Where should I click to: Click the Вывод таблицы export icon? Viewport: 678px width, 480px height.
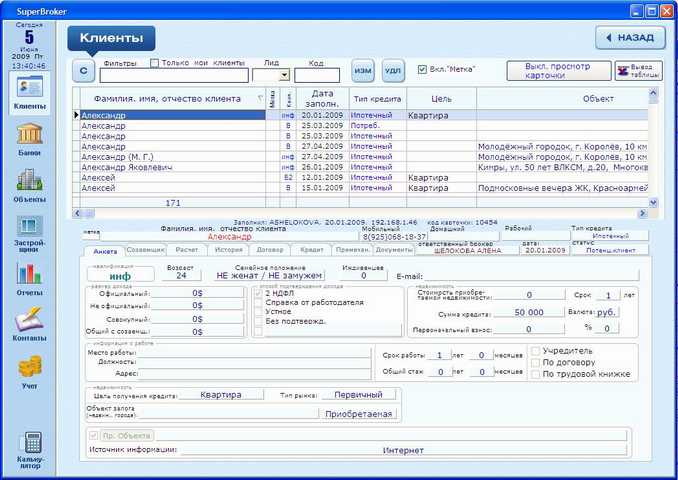point(639,71)
